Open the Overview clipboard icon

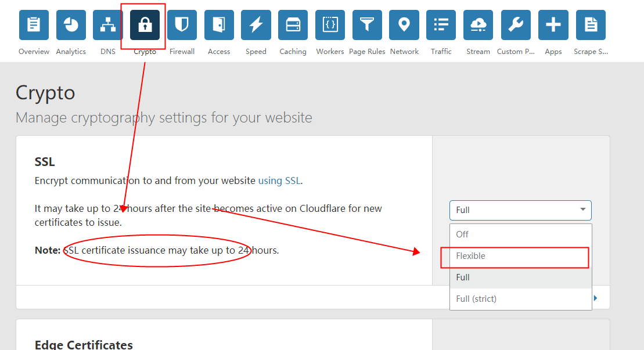coord(34,25)
